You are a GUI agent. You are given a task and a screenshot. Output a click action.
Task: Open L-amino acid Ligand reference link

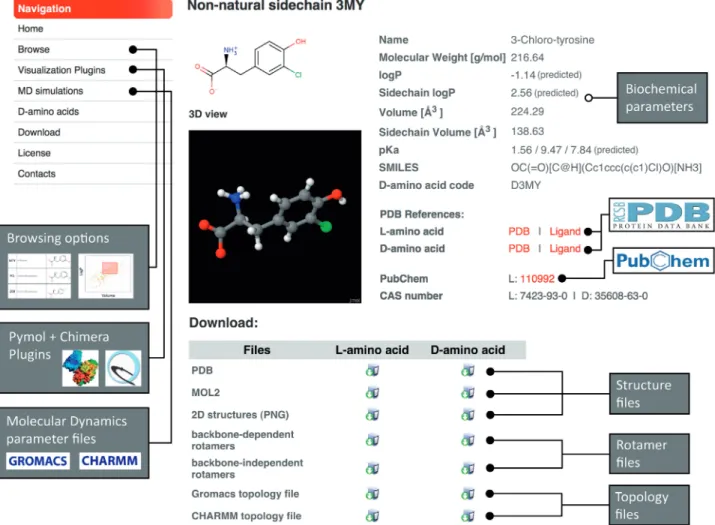[565, 232]
